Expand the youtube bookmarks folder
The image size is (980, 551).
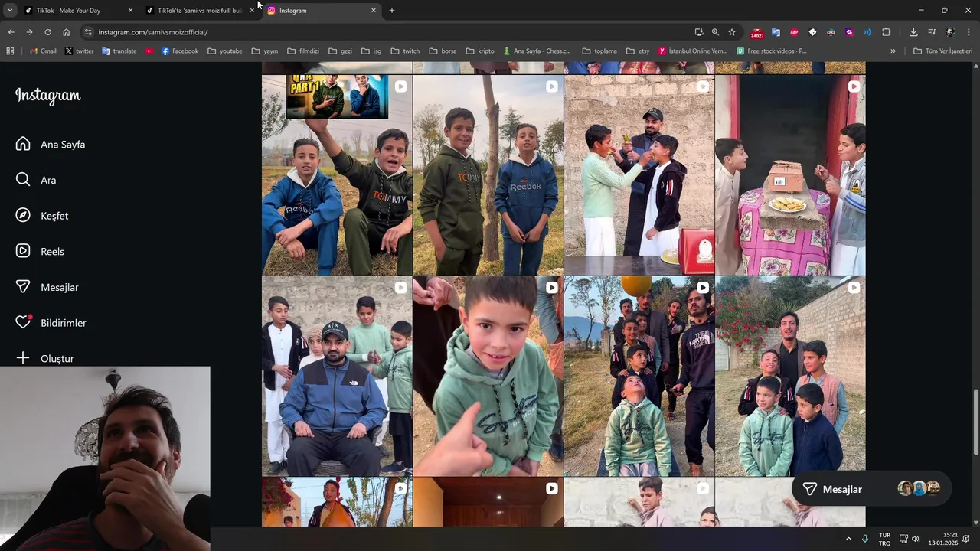[x=225, y=51]
